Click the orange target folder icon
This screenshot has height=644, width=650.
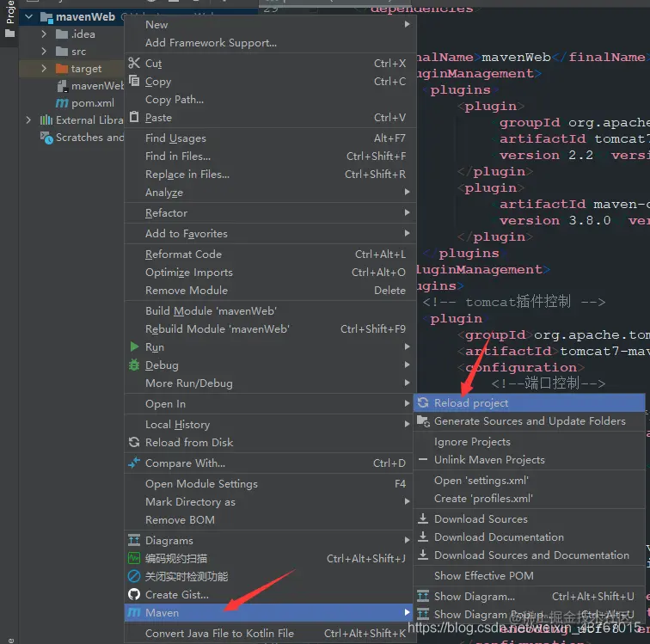coord(62,68)
